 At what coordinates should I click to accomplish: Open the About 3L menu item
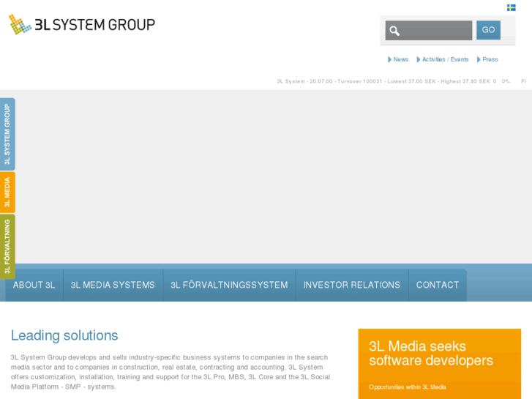click(x=34, y=285)
